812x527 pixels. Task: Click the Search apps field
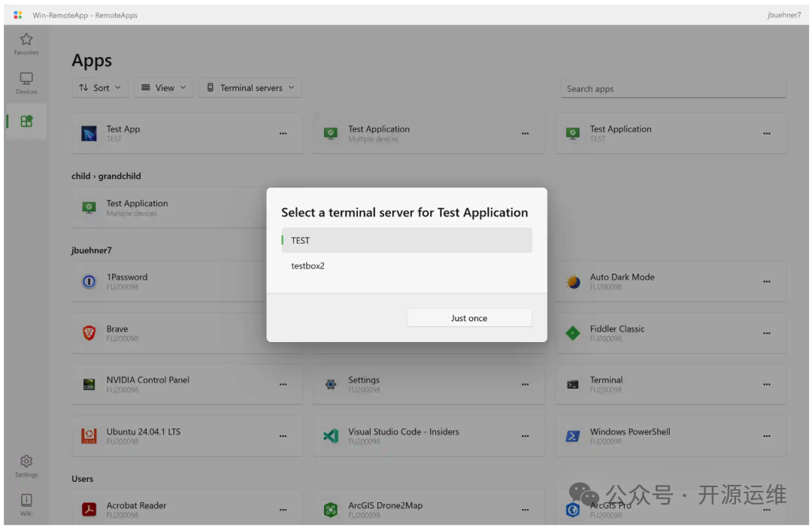point(673,89)
